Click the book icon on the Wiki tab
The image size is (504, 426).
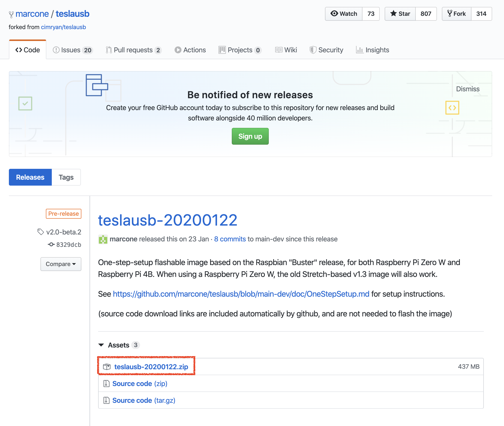(x=279, y=50)
